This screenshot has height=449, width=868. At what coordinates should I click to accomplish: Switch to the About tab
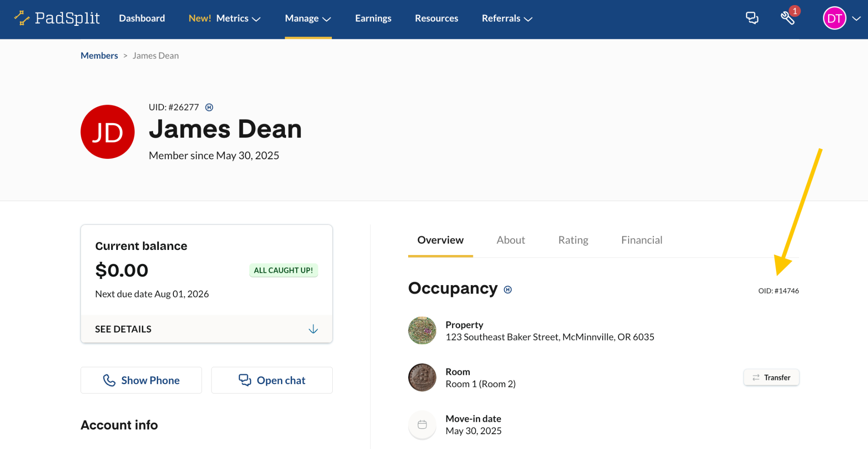511,240
